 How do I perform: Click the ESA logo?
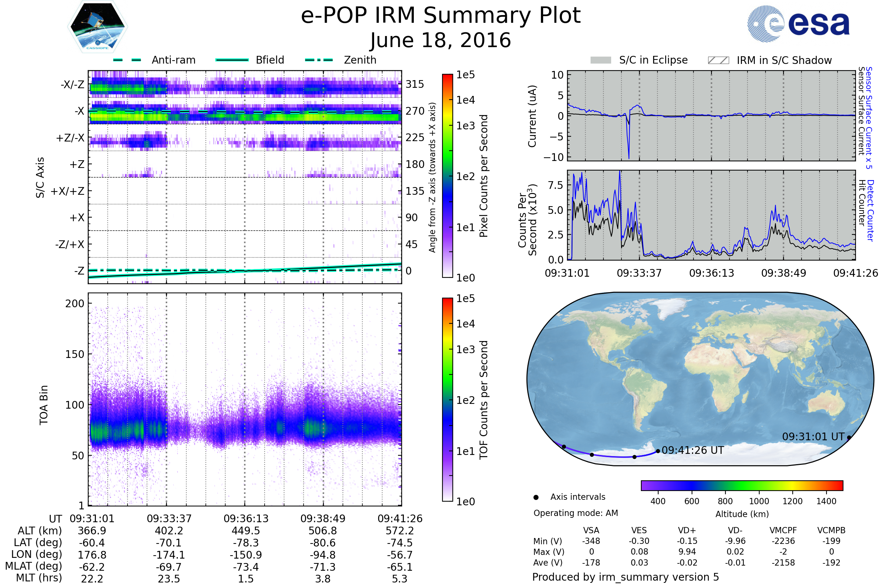pos(798,24)
